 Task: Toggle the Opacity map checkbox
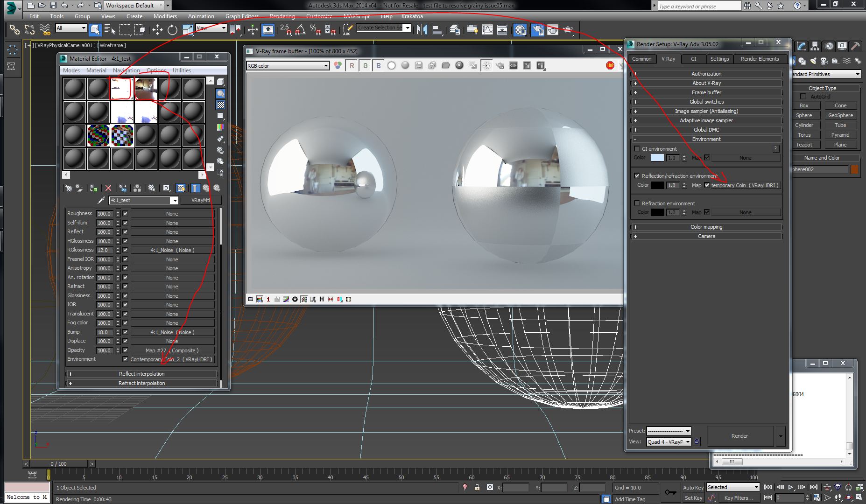[125, 350]
